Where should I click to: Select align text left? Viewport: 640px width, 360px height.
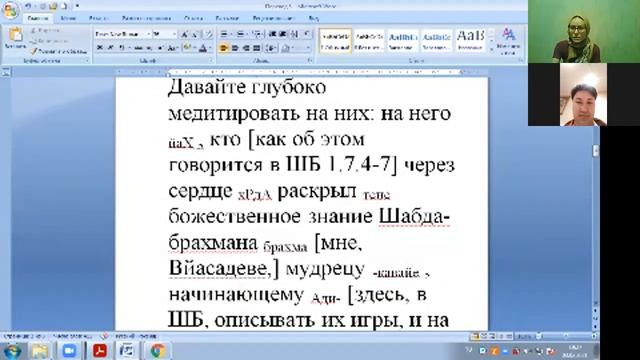(x=224, y=48)
